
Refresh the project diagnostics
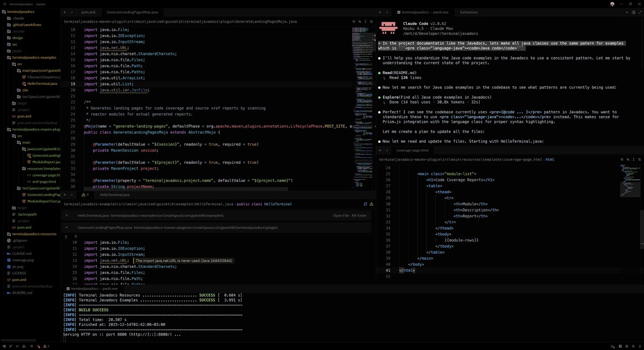click(365, 204)
